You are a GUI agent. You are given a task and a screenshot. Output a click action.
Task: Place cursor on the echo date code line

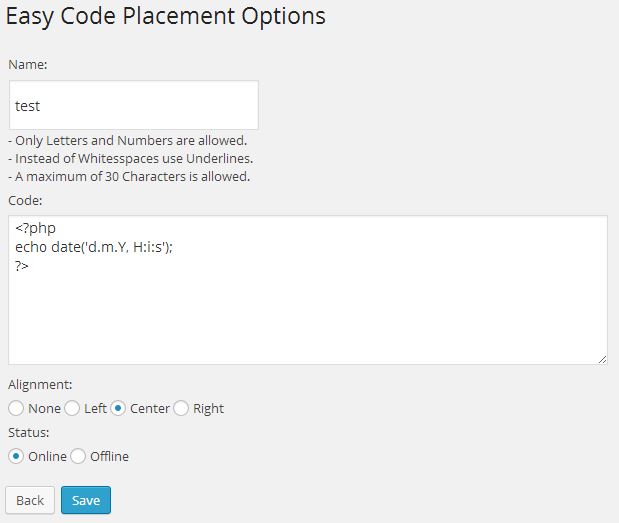click(x=94, y=247)
